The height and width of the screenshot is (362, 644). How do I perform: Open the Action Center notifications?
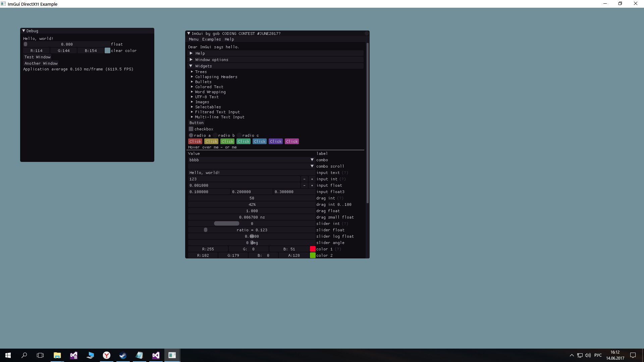point(633,355)
